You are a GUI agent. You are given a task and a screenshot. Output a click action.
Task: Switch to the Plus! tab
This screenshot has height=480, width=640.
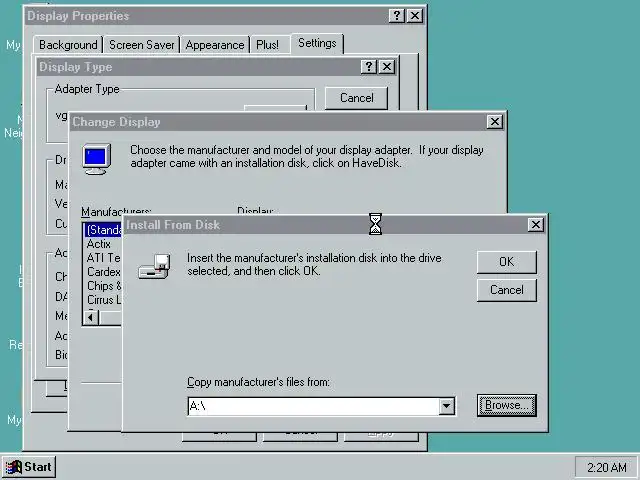267,45
